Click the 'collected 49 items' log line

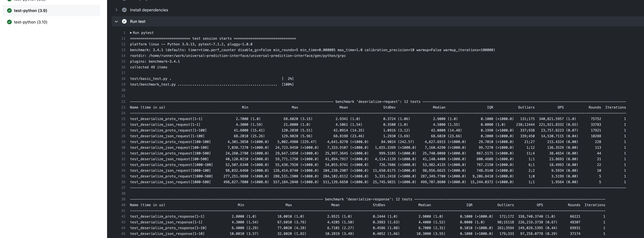[148, 67]
